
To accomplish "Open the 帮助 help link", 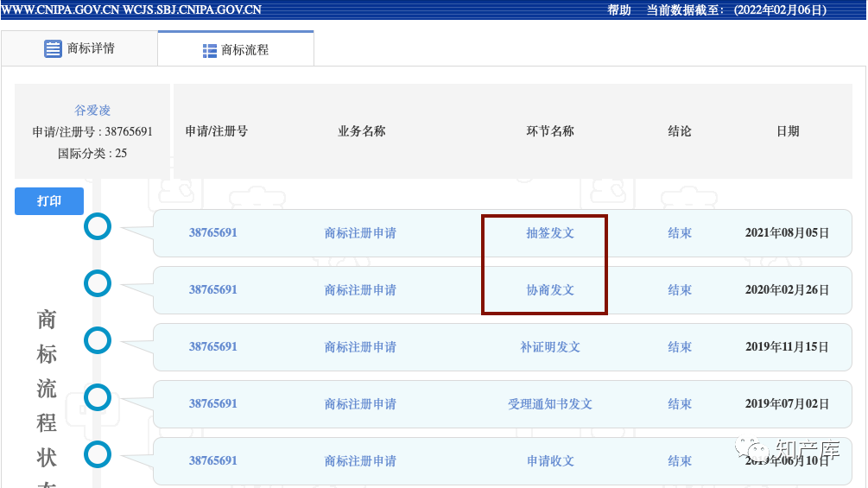I will coord(619,10).
